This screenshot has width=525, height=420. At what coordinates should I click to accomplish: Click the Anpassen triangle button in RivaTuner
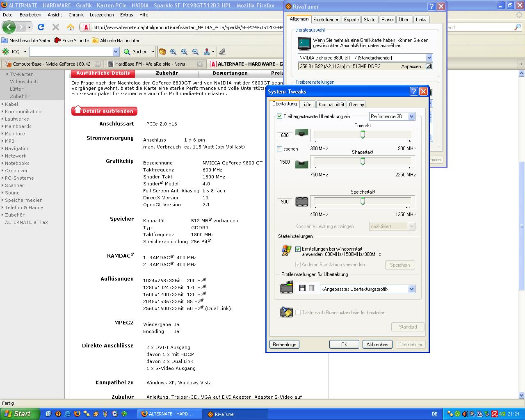[429, 66]
